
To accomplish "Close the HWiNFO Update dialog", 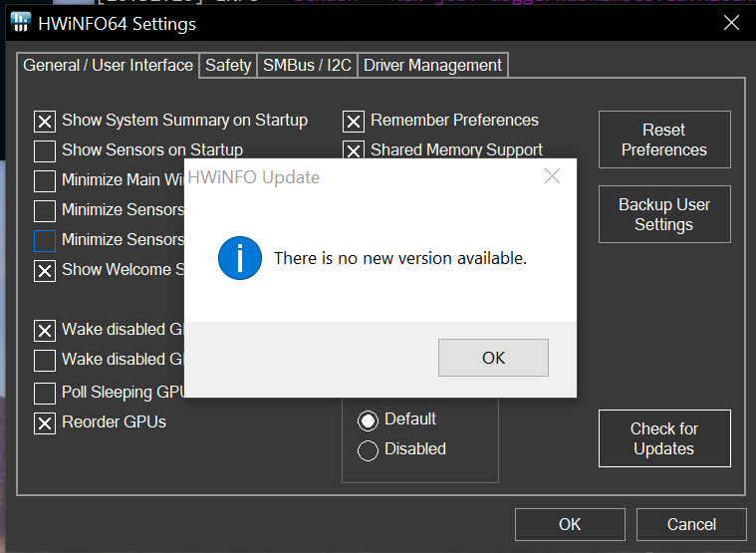I will click(552, 176).
